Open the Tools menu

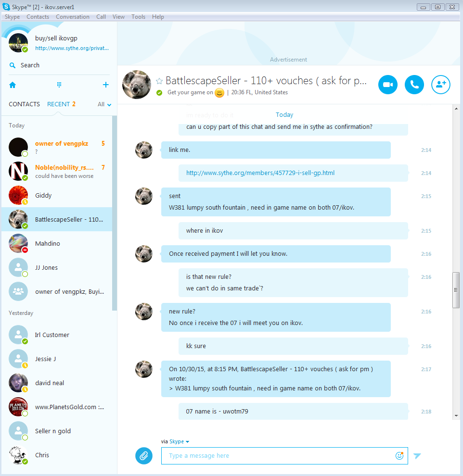click(138, 17)
